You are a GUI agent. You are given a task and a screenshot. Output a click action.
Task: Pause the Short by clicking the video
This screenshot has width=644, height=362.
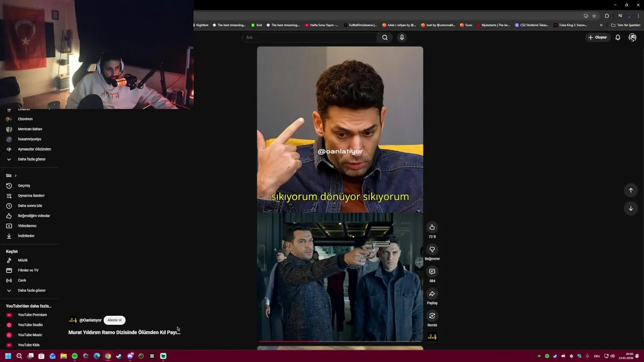pyautogui.click(x=340, y=194)
